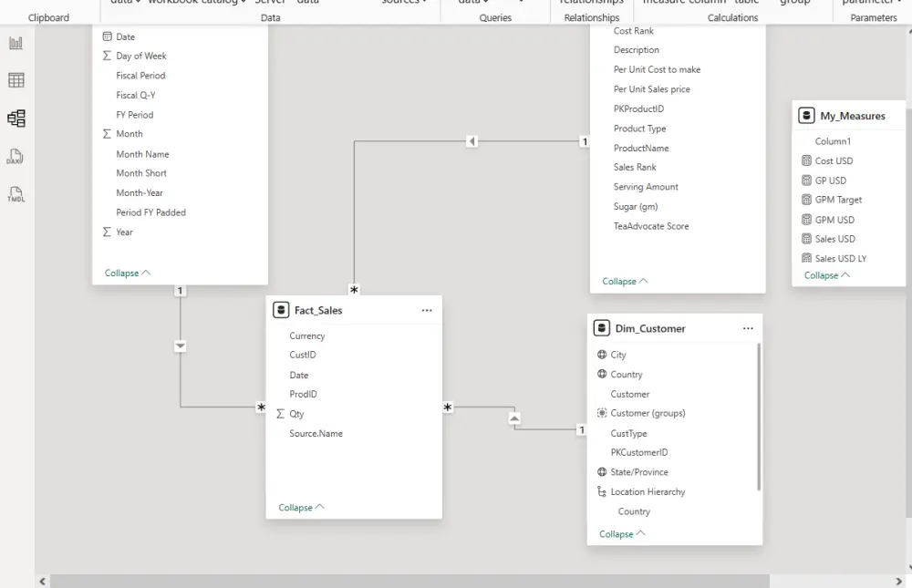
Task: Click the sigma icon next to Qty
Action: point(280,414)
